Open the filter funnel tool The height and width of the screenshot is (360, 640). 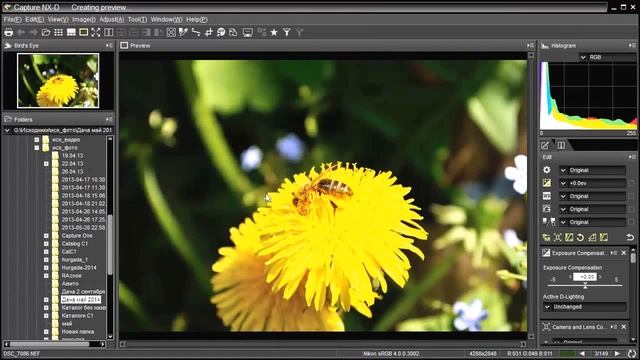287,32
